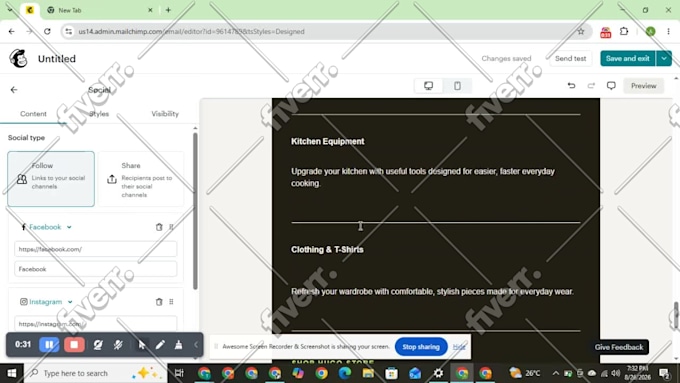680x383 pixels.
Task: Navigate back in the browser
Action: point(12,32)
